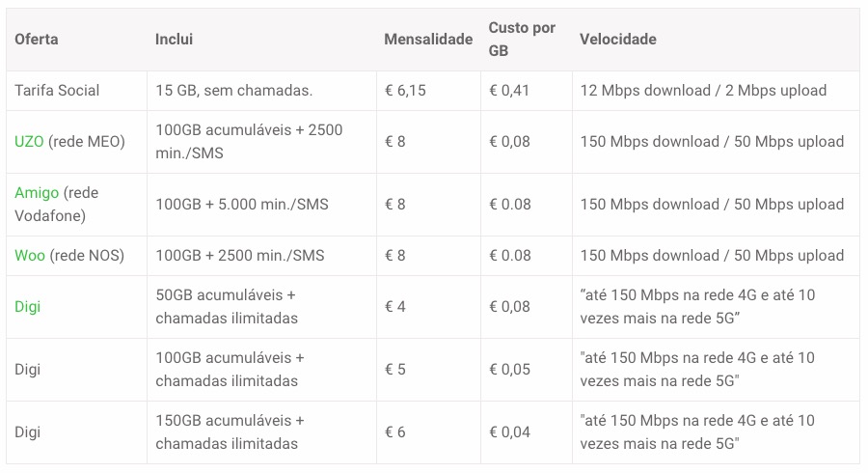Click the "100GB + 5.000 min./SMS" cell

(x=242, y=205)
